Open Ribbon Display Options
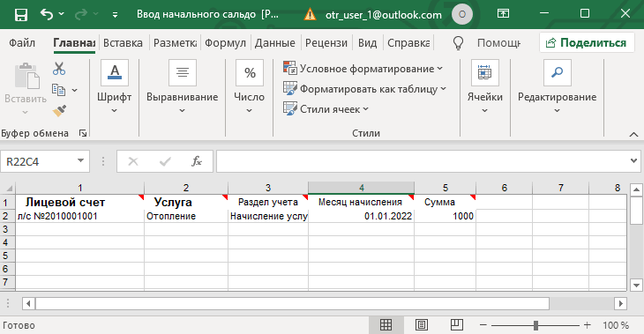 coord(503,14)
